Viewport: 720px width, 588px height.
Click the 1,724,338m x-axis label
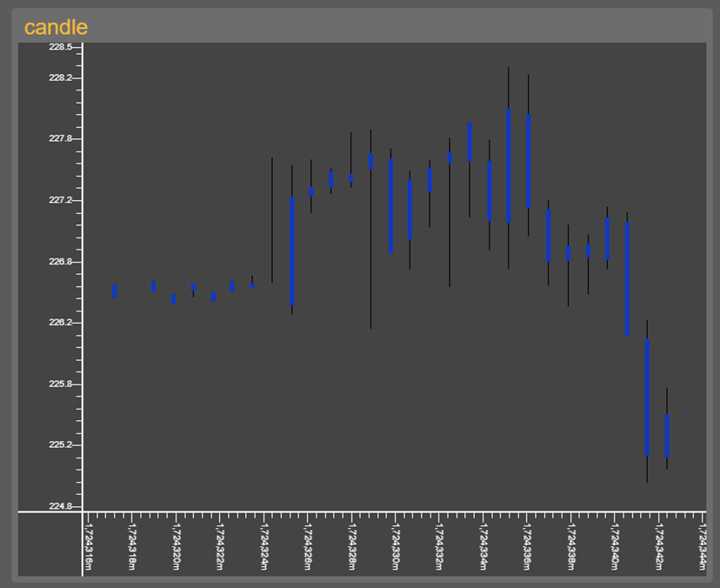pyautogui.click(x=570, y=546)
